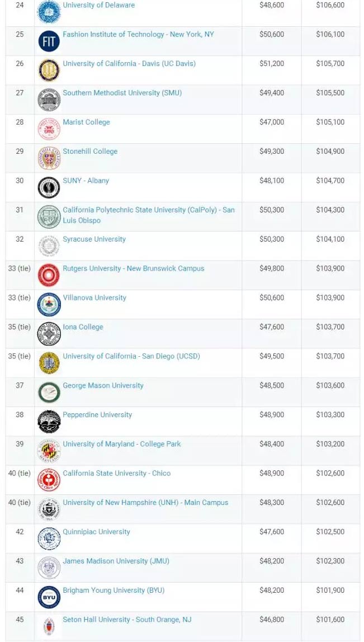
Task: Select the Stonehill College link
Action: click(90, 151)
